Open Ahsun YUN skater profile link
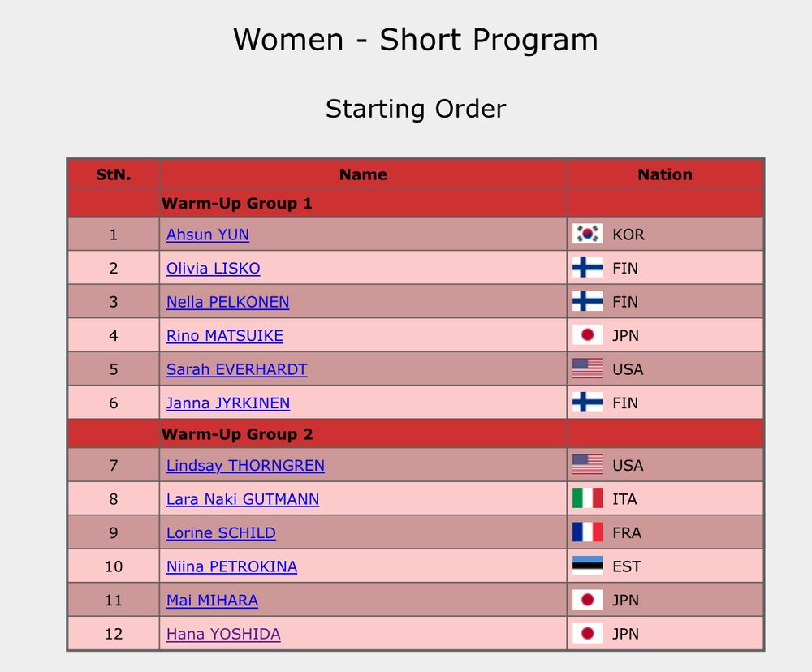 point(208,235)
